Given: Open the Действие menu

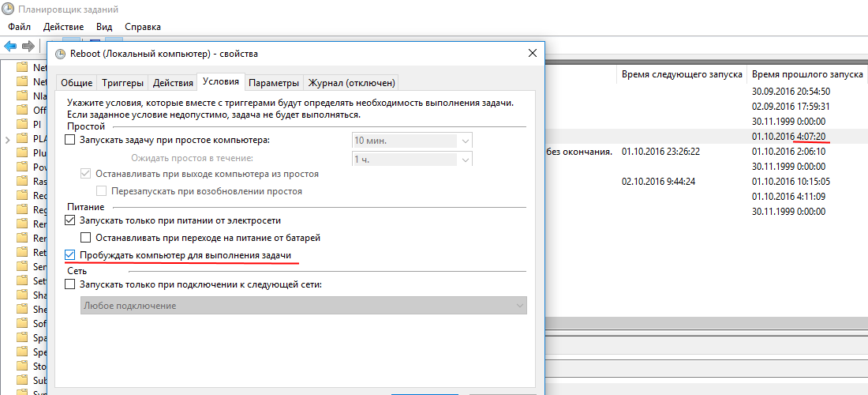Looking at the screenshot, I should point(63,27).
